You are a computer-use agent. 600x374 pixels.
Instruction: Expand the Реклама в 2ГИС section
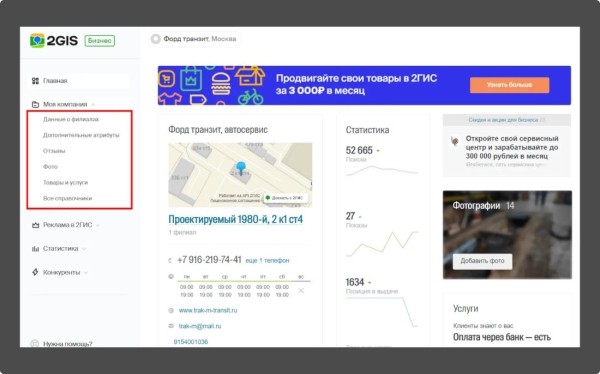(66, 225)
